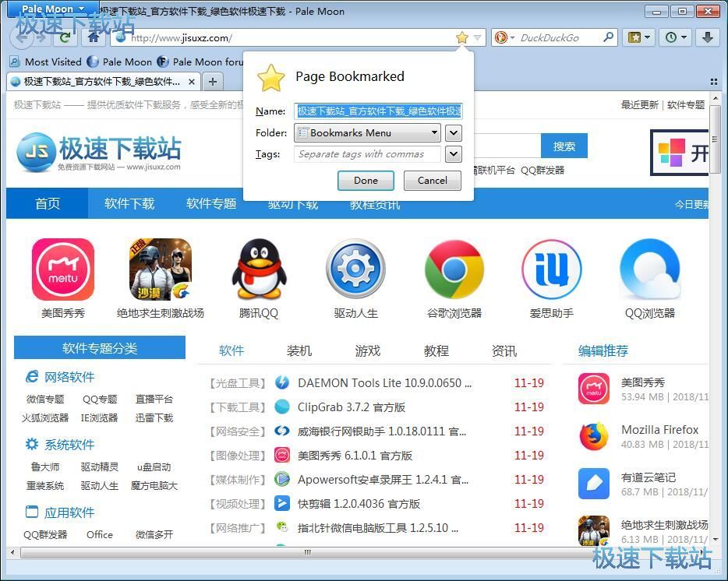Go to the home page icon

point(94,37)
